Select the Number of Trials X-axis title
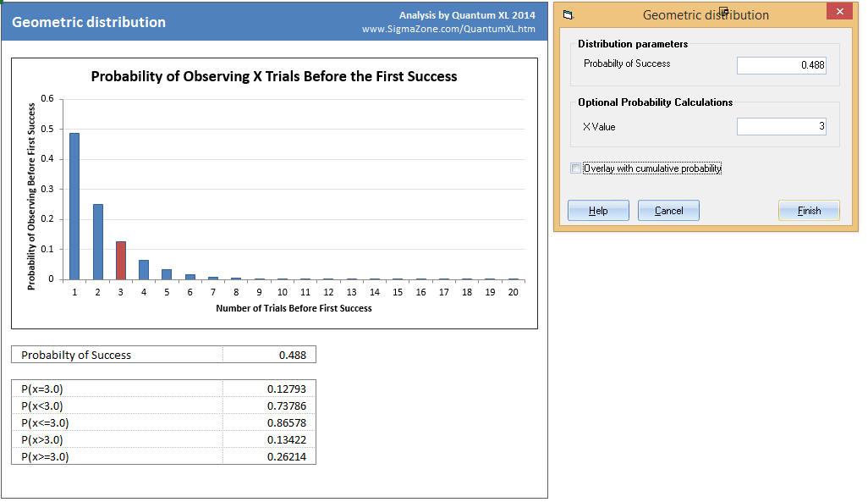868x502 pixels. coord(294,308)
